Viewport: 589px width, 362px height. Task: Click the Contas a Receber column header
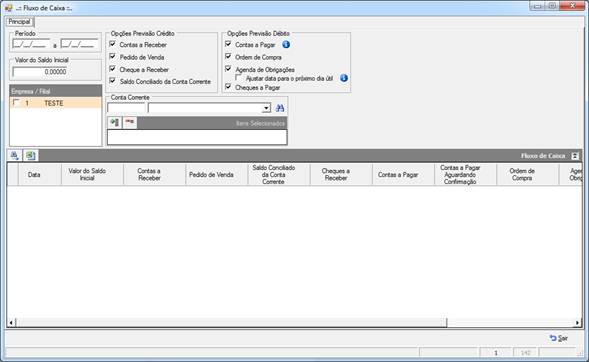(154, 175)
